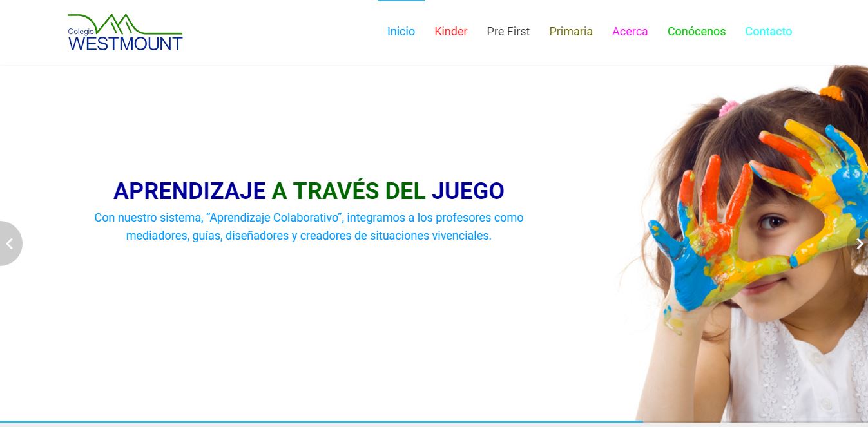Viewport: 868px width, 427px height.
Task: Visit the Conócenos page
Action: point(696,32)
